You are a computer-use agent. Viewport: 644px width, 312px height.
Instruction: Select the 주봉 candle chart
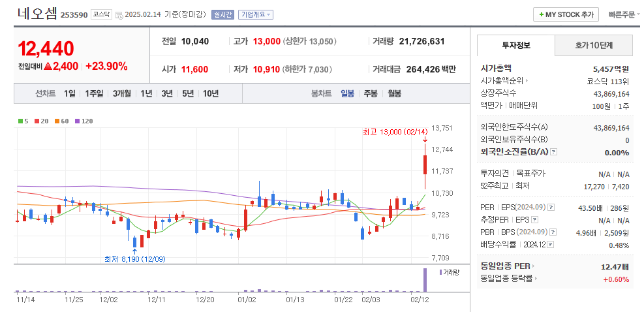click(371, 94)
